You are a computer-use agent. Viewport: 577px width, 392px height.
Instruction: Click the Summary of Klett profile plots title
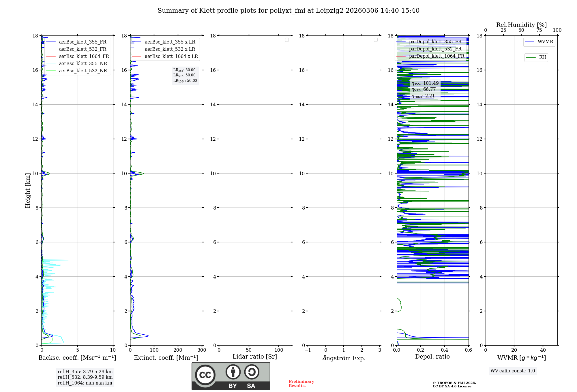(x=288, y=11)
